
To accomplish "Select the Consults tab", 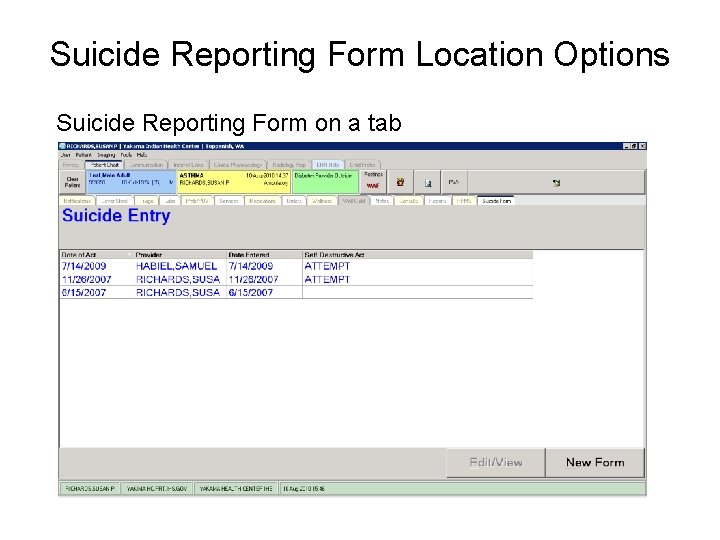I will [408, 201].
